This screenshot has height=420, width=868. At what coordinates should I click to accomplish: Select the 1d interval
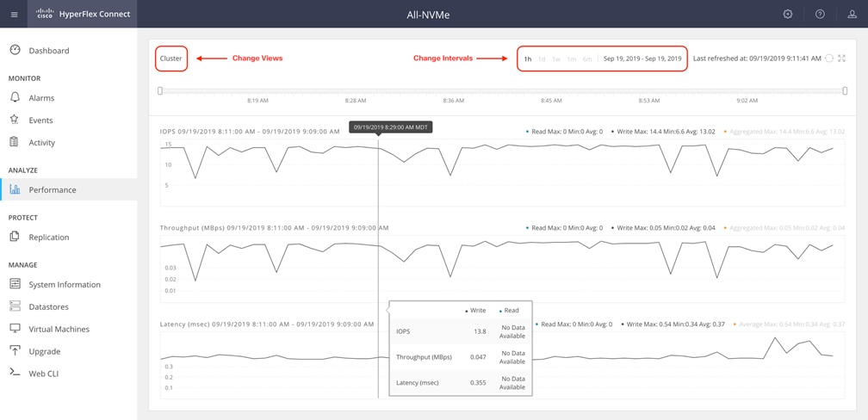coord(542,59)
